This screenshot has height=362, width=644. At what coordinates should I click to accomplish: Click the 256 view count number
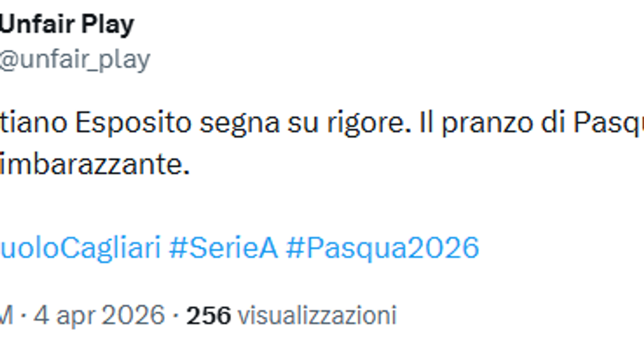click(x=208, y=315)
